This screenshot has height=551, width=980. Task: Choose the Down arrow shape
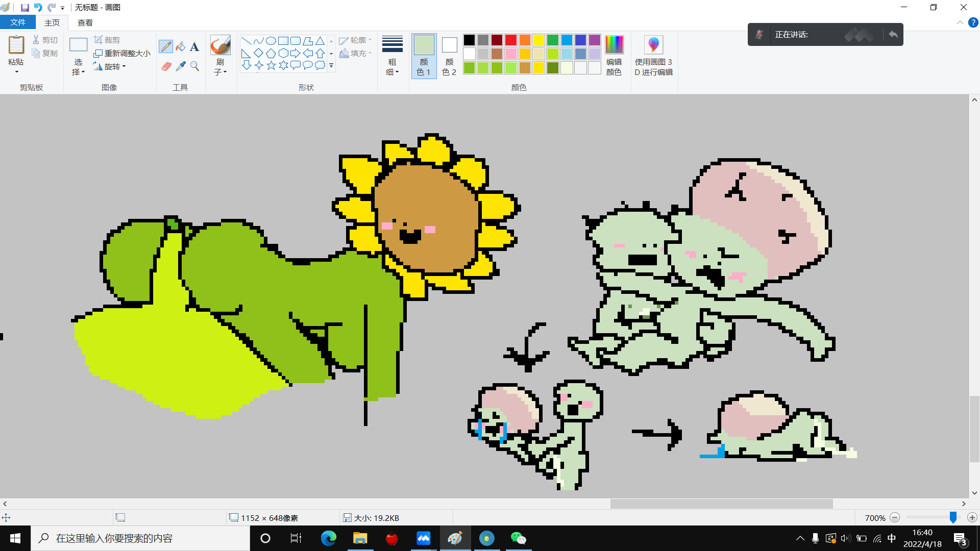pos(246,65)
